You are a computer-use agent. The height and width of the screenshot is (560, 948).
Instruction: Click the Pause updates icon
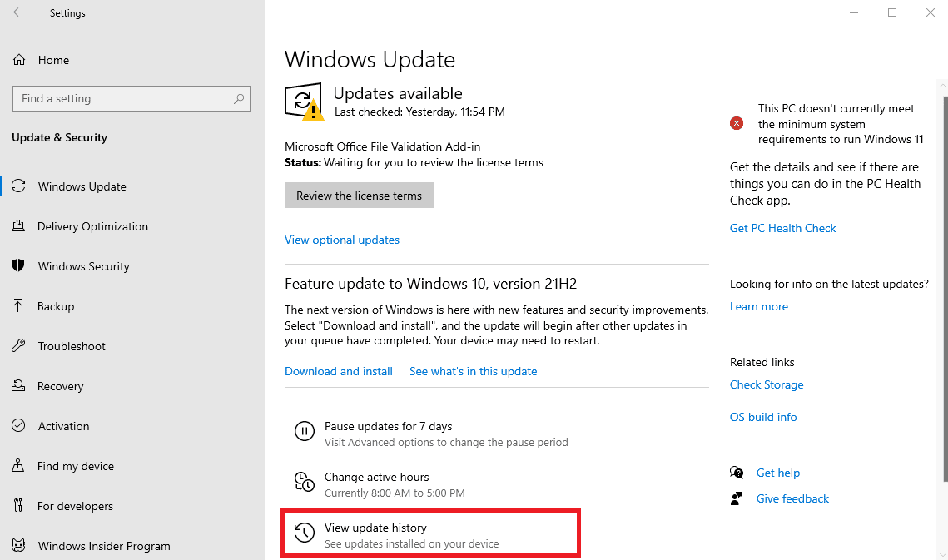pos(305,431)
